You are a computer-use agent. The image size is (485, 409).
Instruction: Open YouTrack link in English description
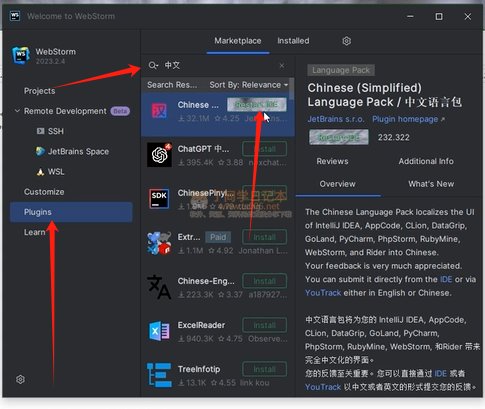click(323, 293)
